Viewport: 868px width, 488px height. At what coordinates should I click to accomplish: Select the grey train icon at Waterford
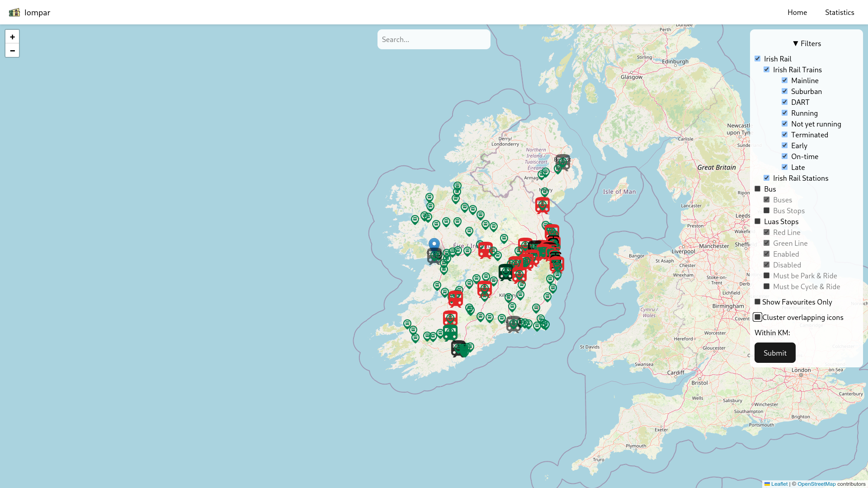coord(514,324)
